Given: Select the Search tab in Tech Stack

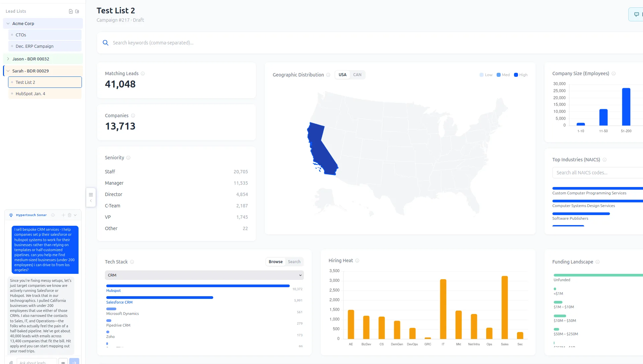Looking at the screenshot, I should click(294, 262).
